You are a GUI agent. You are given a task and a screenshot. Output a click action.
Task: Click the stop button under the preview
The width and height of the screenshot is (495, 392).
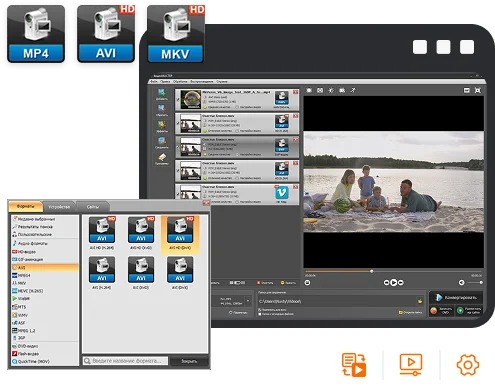coord(307,283)
